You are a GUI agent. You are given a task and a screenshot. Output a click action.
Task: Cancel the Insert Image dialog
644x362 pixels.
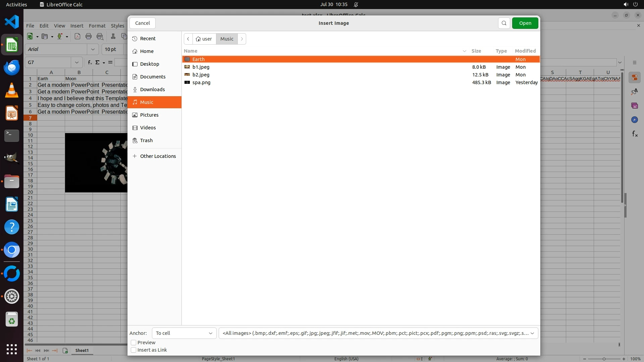(143, 23)
